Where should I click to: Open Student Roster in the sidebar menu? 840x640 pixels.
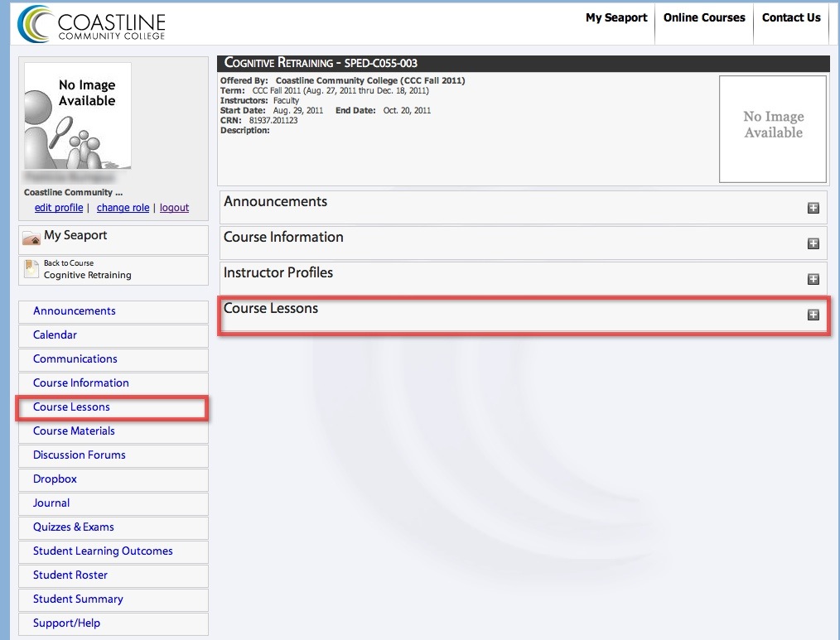113,575
